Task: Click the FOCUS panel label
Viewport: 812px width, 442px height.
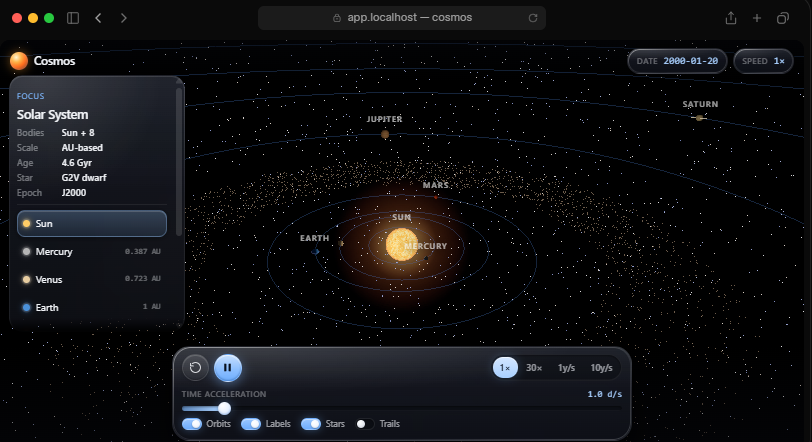Action: pos(30,96)
